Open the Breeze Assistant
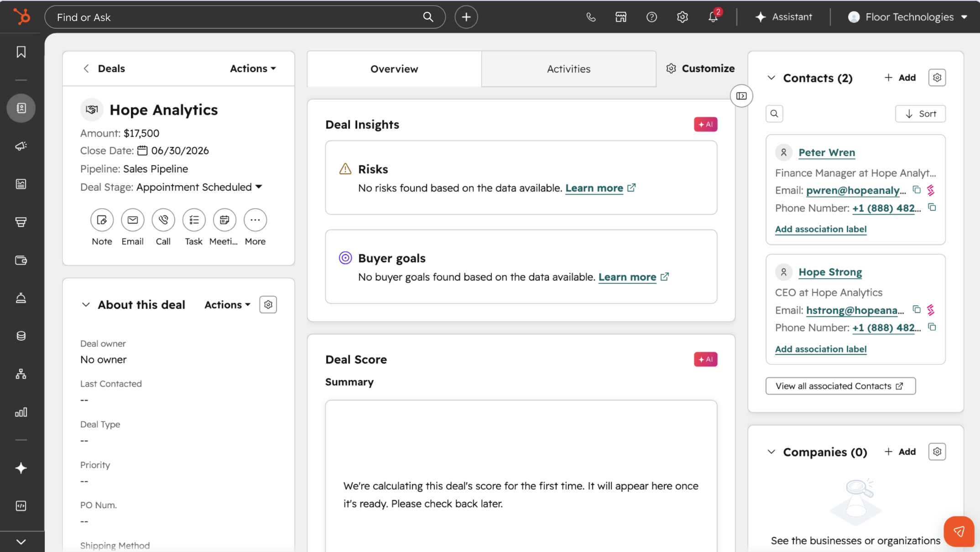This screenshot has width=980, height=552. point(784,17)
